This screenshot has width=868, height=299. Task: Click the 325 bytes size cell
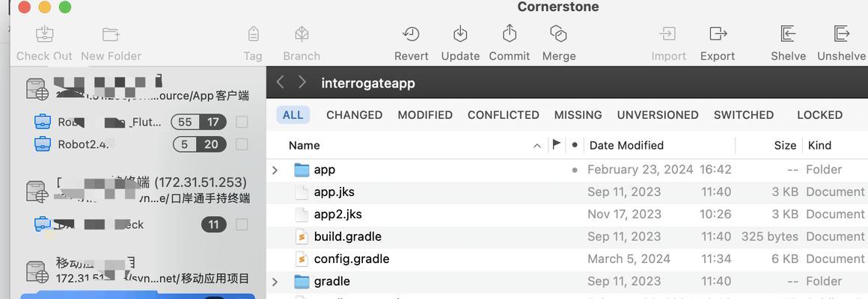[x=770, y=236]
